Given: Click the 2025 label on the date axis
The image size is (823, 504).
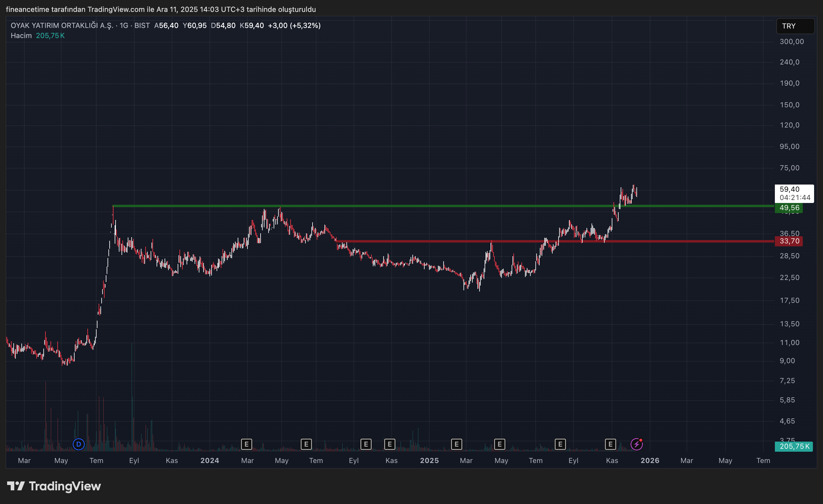Looking at the screenshot, I should point(430,460).
